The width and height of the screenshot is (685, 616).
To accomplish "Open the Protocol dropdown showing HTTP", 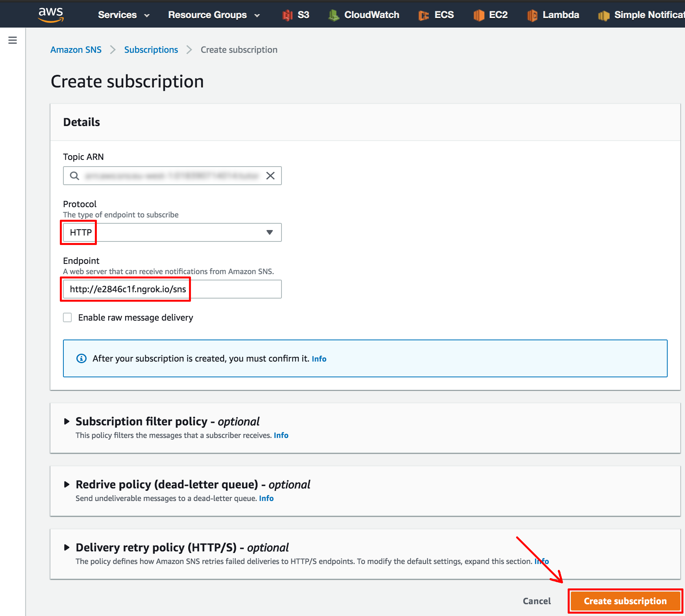I will pos(172,232).
